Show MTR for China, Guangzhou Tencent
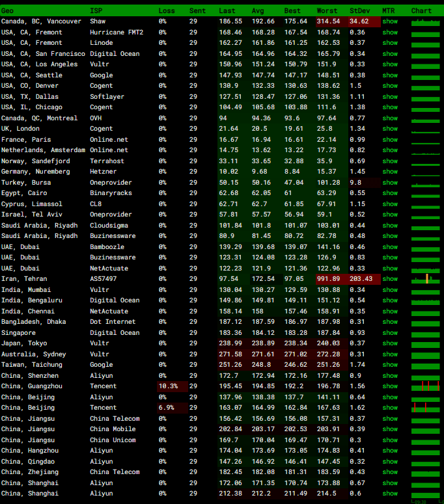This screenshot has height=504, width=444. [x=390, y=386]
